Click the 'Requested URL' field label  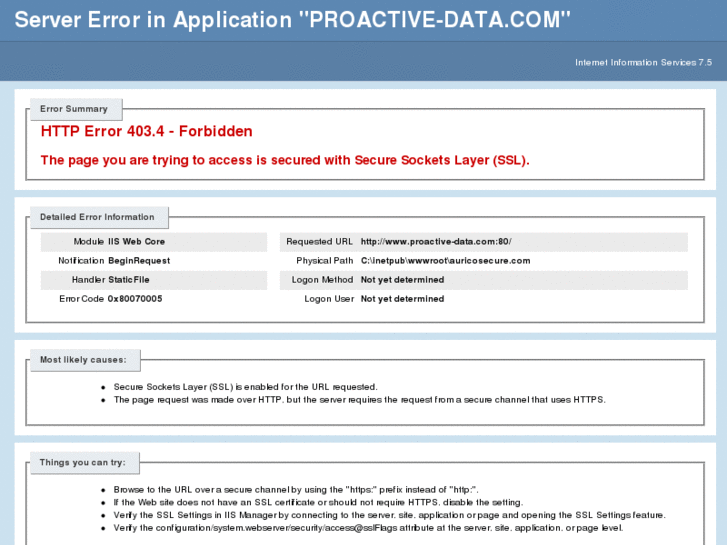pos(319,242)
